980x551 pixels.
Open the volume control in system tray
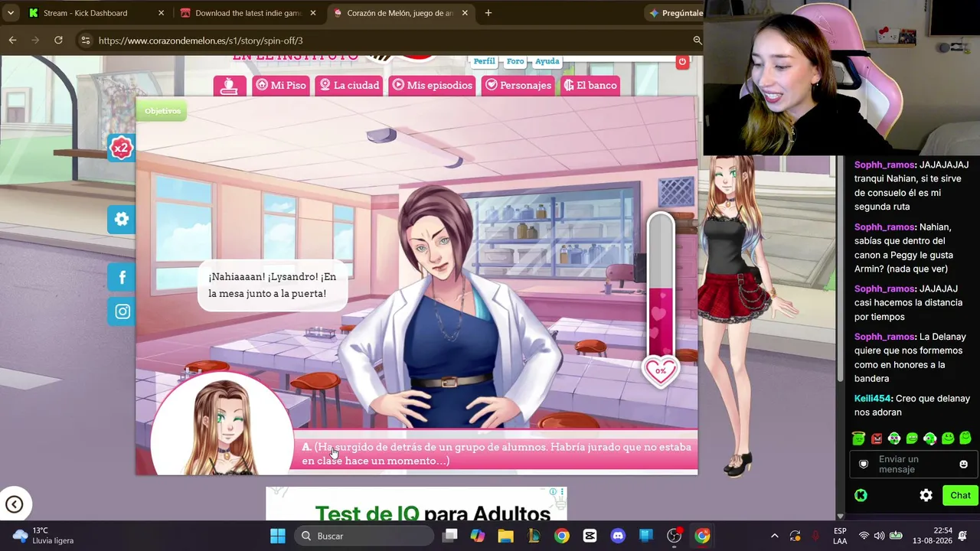879,536
